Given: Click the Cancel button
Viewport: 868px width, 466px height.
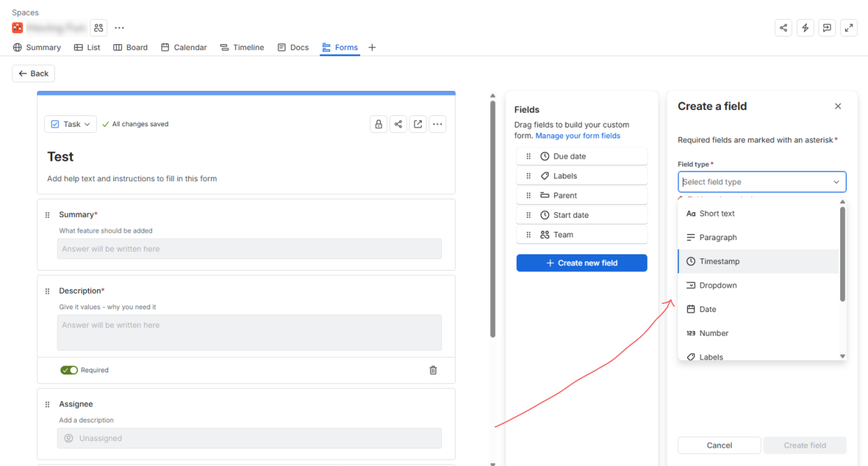Looking at the screenshot, I should click(x=719, y=446).
